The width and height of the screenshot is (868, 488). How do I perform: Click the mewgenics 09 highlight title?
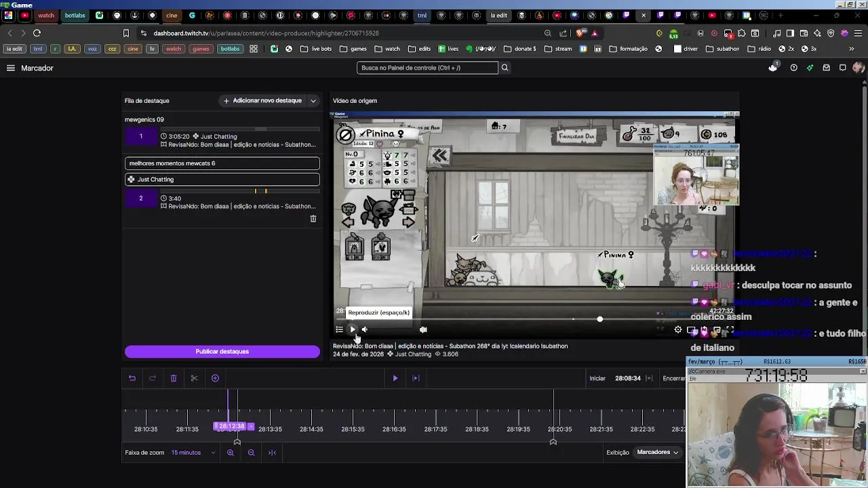tap(144, 119)
